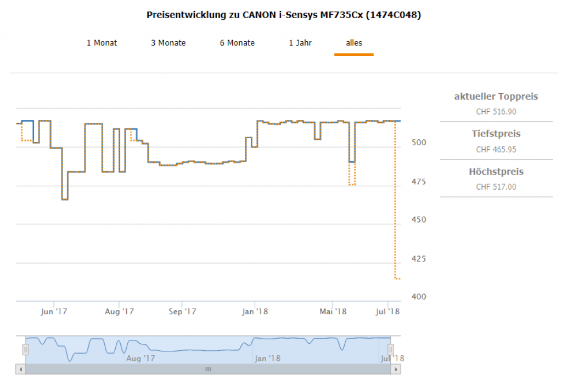Click the active alles tab
562x392 pixels.
click(x=354, y=43)
